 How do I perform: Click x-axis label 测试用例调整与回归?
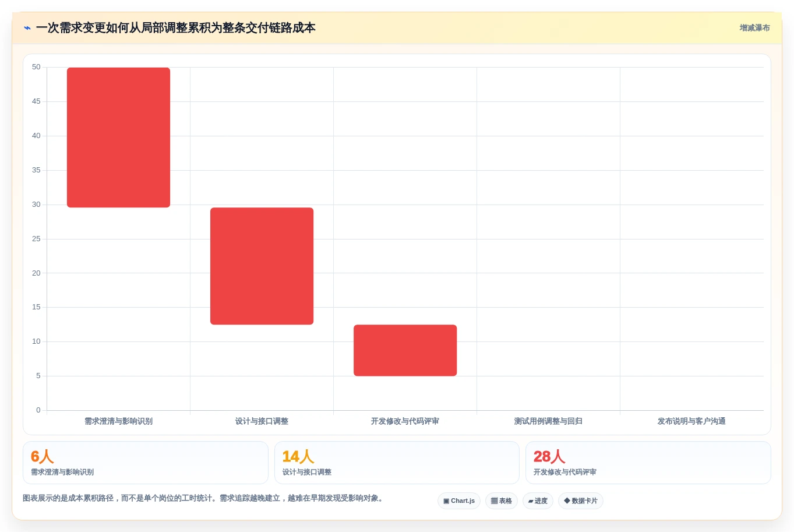pyautogui.click(x=548, y=421)
